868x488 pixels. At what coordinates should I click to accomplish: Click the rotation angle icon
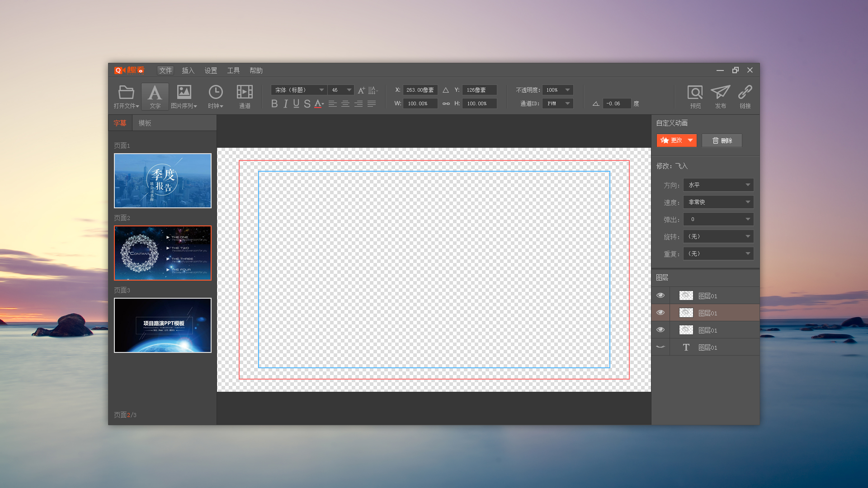tap(596, 104)
